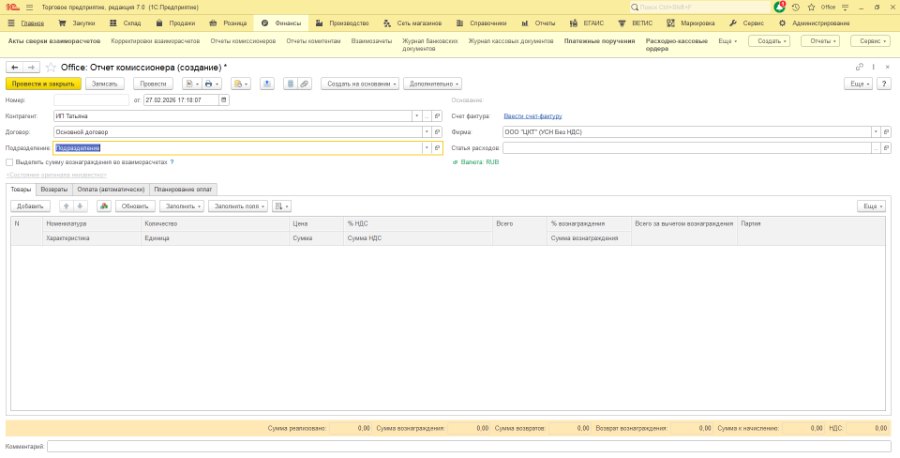The height and width of the screenshot is (458, 900).
Task: Click 'Провести и закрыть' button
Action: 43,84
